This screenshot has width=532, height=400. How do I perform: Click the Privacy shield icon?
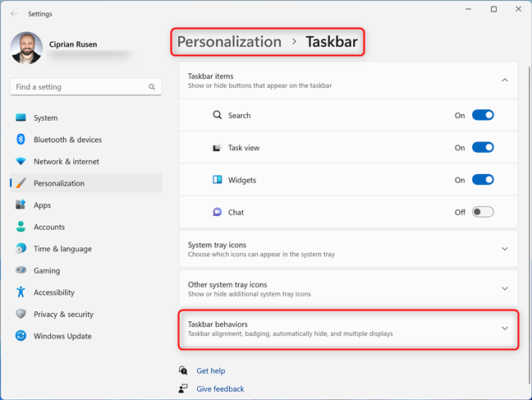click(x=21, y=314)
